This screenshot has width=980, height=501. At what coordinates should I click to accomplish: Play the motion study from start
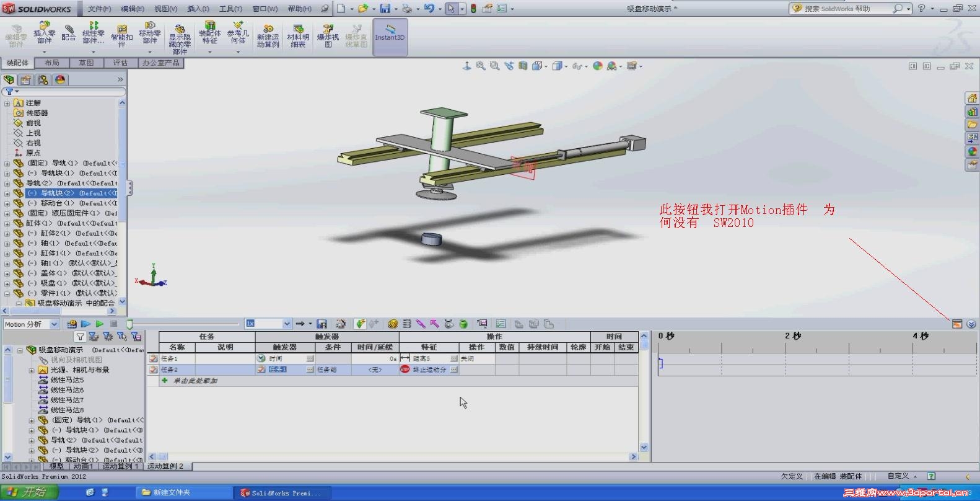pyautogui.click(x=85, y=324)
